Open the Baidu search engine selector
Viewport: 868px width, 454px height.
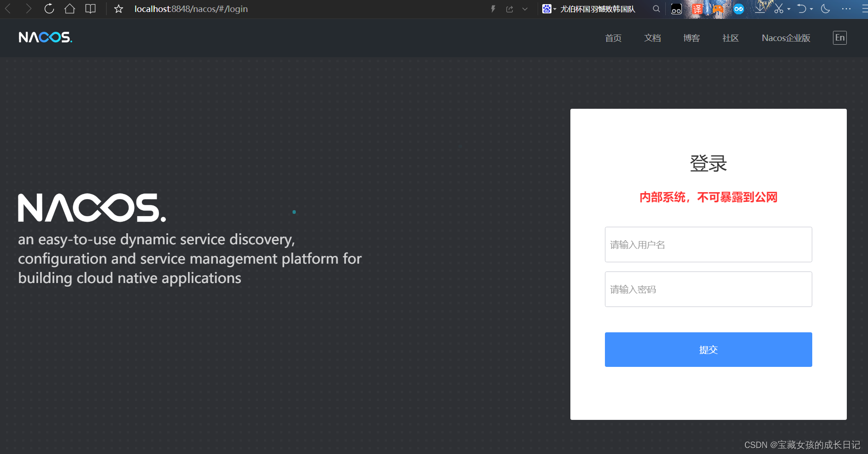pyautogui.click(x=549, y=9)
